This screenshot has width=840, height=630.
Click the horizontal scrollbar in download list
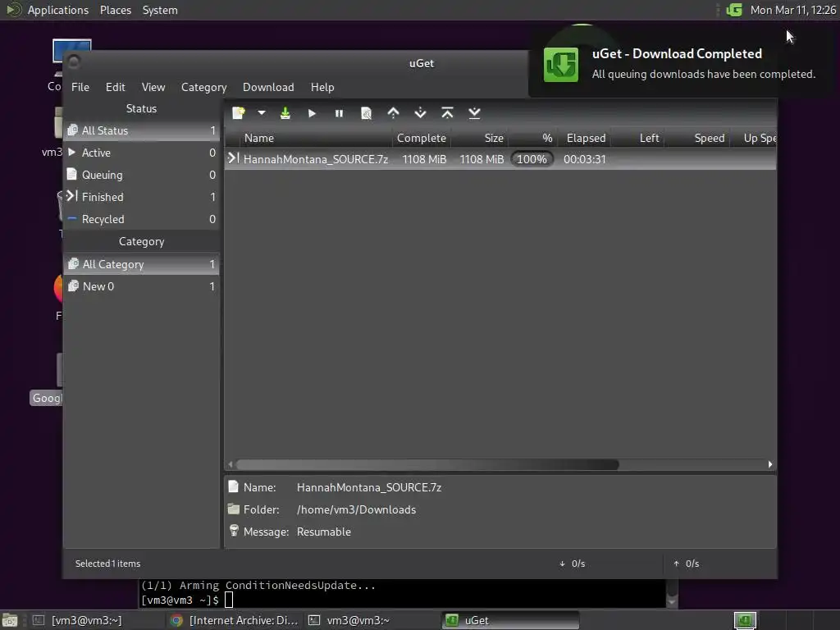click(427, 464)
